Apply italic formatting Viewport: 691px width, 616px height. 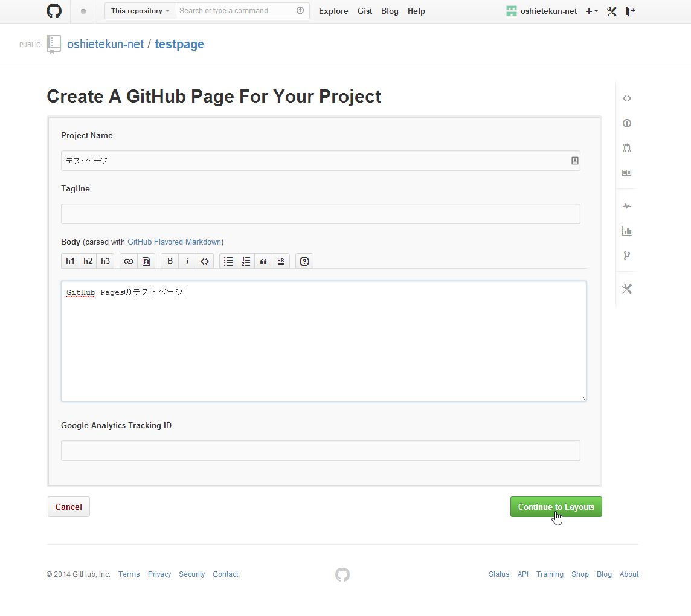[187, 261]
